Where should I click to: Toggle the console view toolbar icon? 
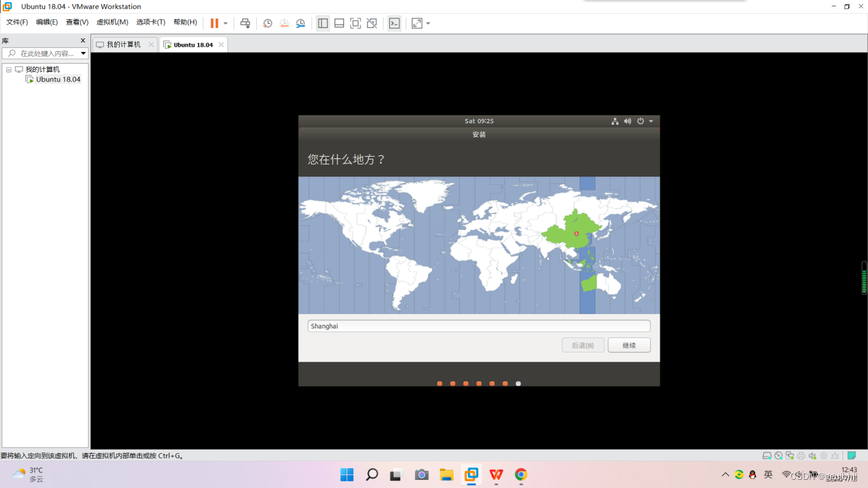[x=395, y=23]
